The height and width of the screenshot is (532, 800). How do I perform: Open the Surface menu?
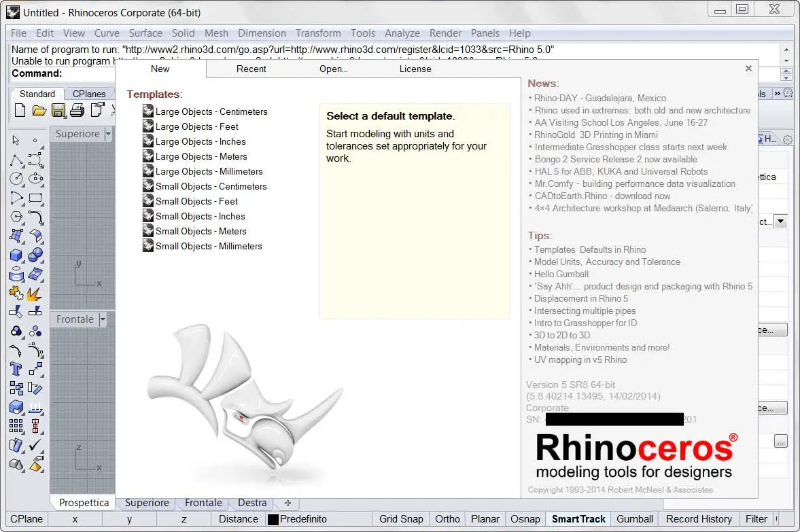click(145, 33)
